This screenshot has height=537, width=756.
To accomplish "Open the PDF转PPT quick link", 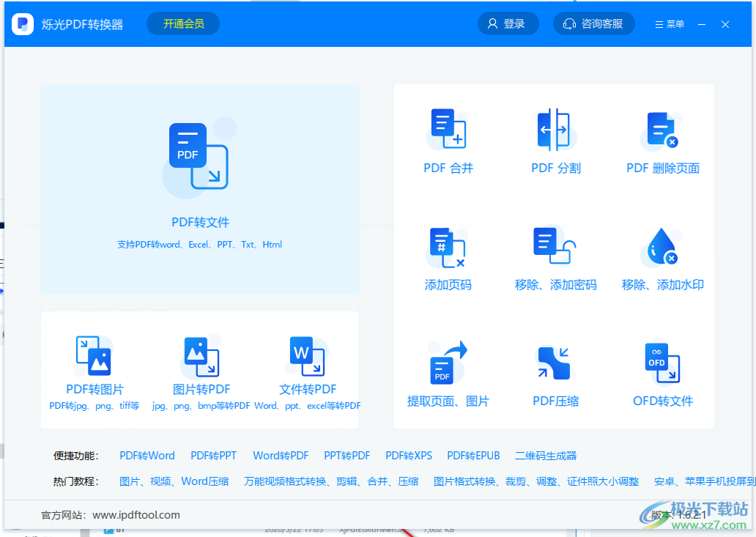I will [x=214, y=456].
